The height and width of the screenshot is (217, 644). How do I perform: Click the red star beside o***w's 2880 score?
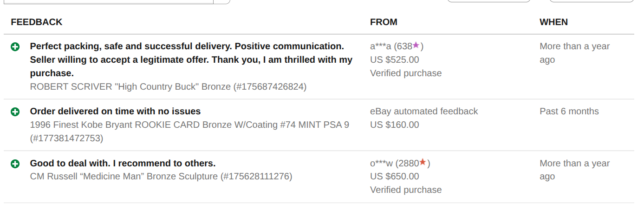[423, 163]
